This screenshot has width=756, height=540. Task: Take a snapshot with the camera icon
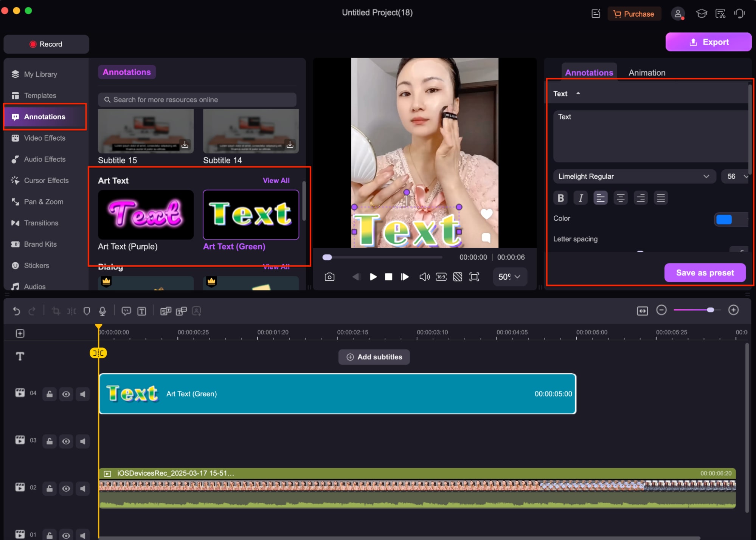pos(329,277)
